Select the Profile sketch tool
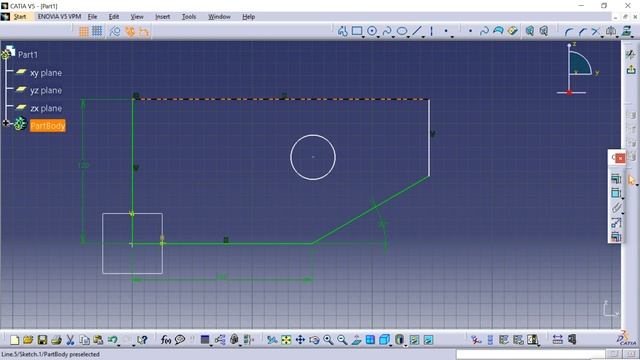This screenshot has height=360, width=640. tap(342, 31)
